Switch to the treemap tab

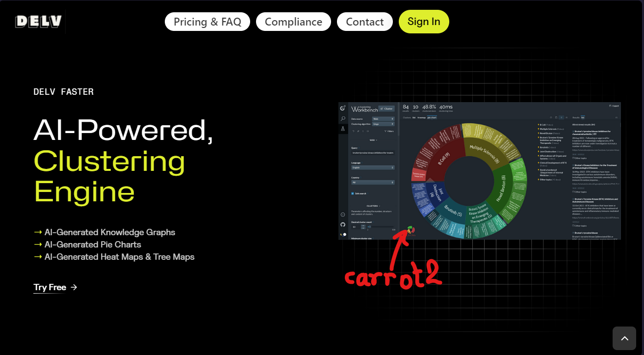point(421,117)
